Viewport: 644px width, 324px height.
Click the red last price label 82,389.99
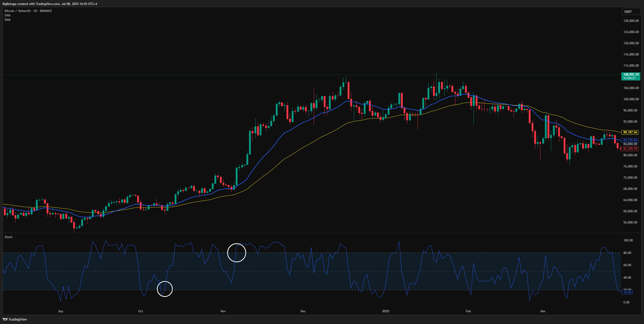[630, 149]
